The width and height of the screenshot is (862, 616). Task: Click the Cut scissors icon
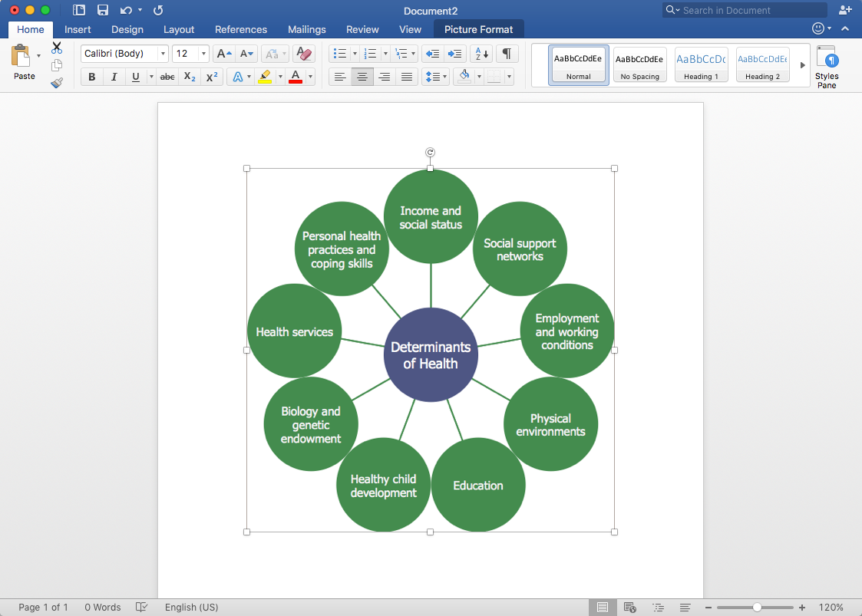click(x=57, y=48)
